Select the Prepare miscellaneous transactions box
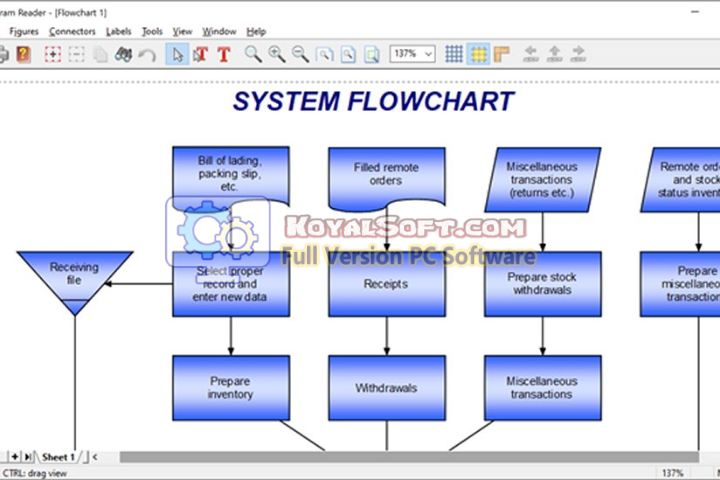720x480 pixels. [x=681, y=284]
